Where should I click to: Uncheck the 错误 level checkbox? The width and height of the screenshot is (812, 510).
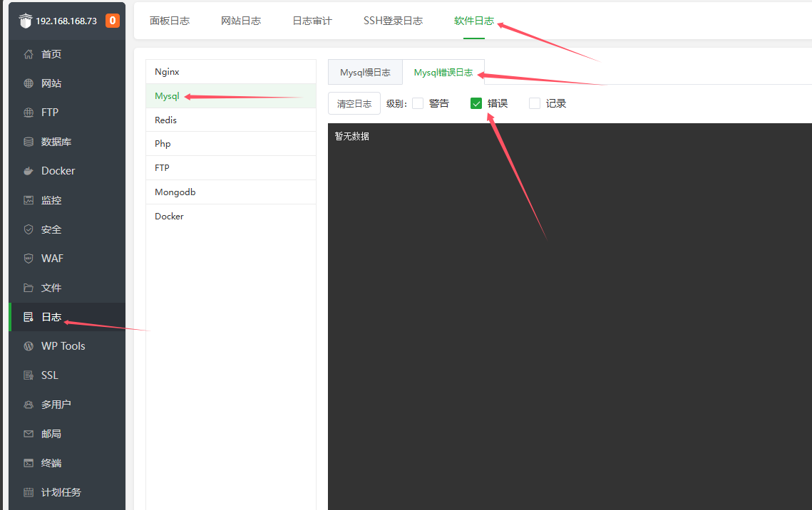pos(476,103)
